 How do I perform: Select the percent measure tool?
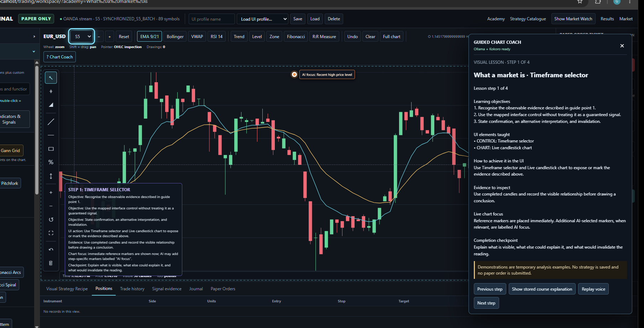tap(51, 162)
